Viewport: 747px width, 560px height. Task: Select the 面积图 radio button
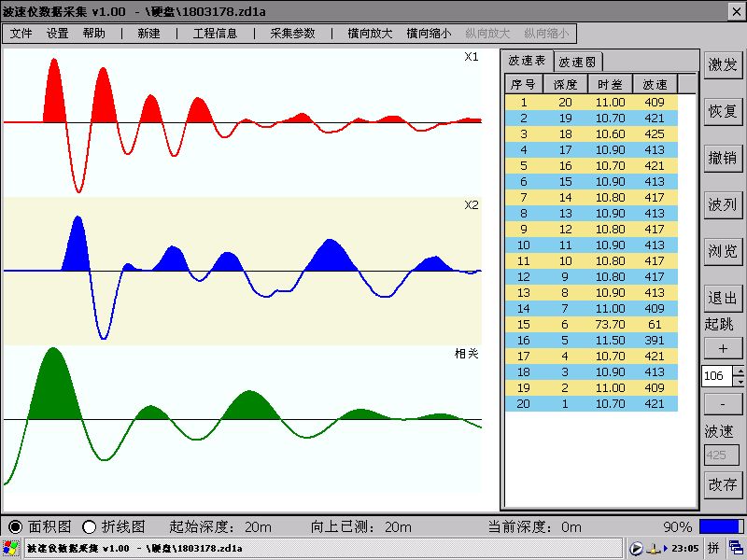15,526
